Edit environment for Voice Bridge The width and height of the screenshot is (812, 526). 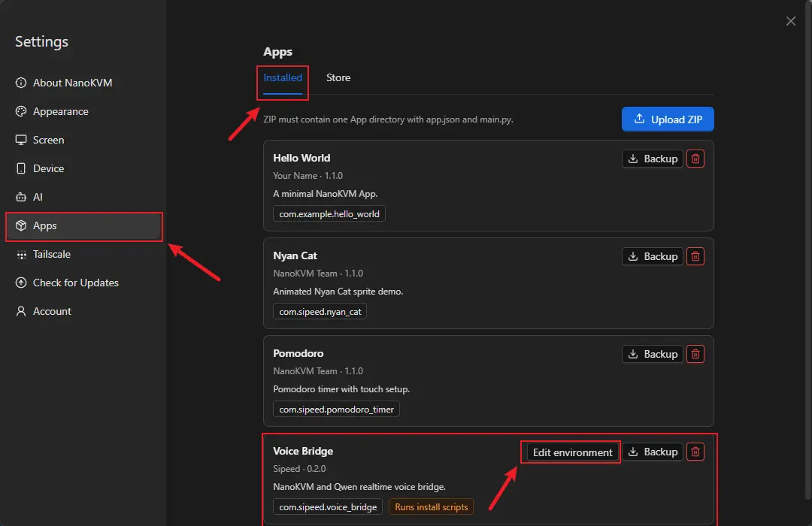tap(572, 452)
